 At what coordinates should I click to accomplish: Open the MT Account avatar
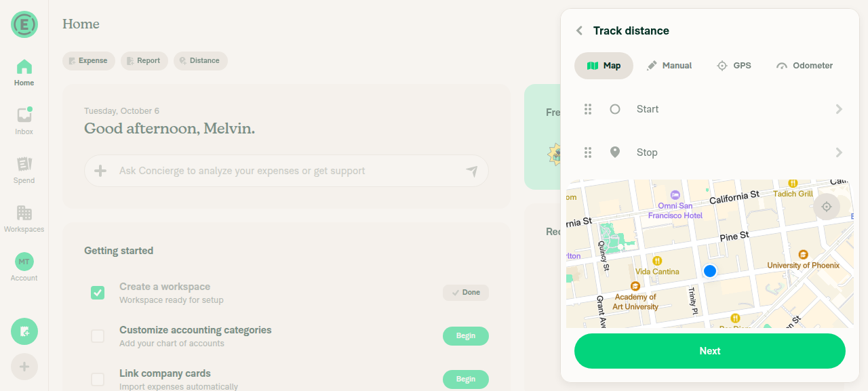[x=24, y=262]
